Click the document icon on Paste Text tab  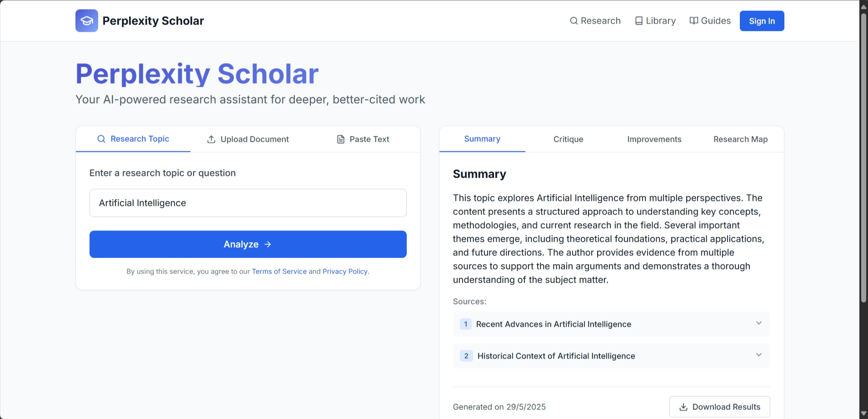click(341, 140)
